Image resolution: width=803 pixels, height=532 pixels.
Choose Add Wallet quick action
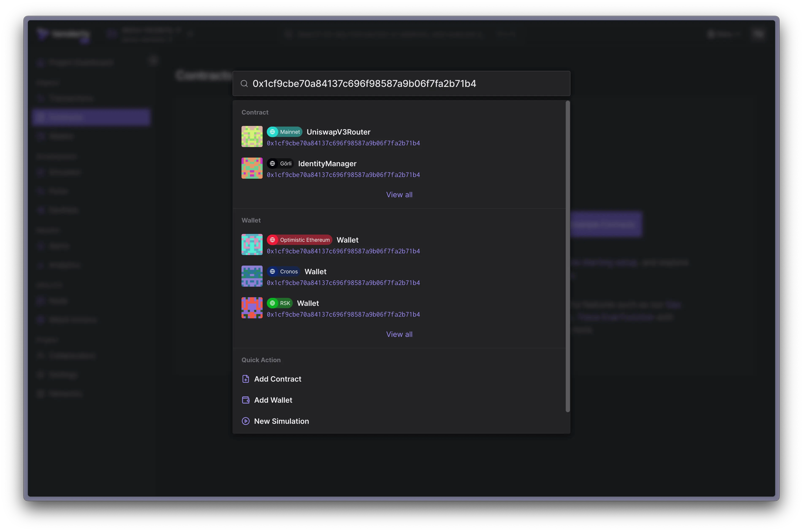[273, 400]
